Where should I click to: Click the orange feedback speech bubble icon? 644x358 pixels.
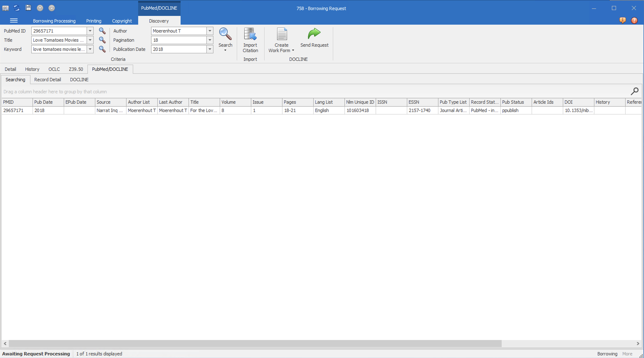pos(623,21)
